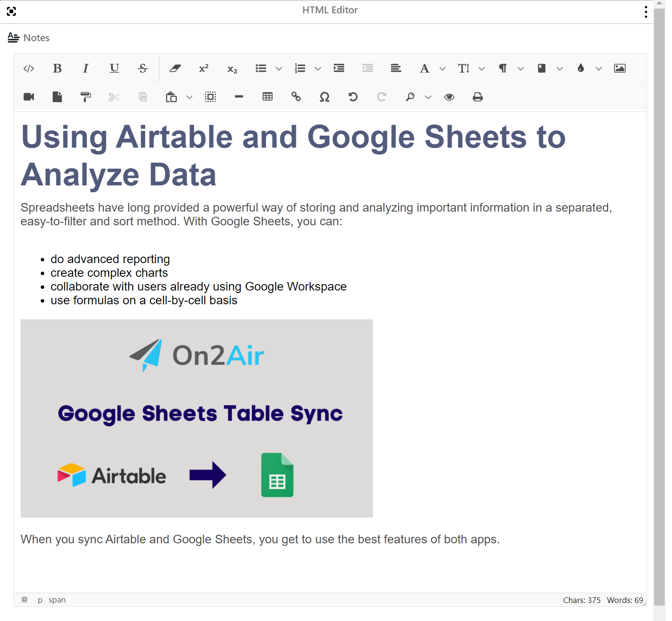672x621 pixels.
Task: Select the span element in status path
Action: 57,600
